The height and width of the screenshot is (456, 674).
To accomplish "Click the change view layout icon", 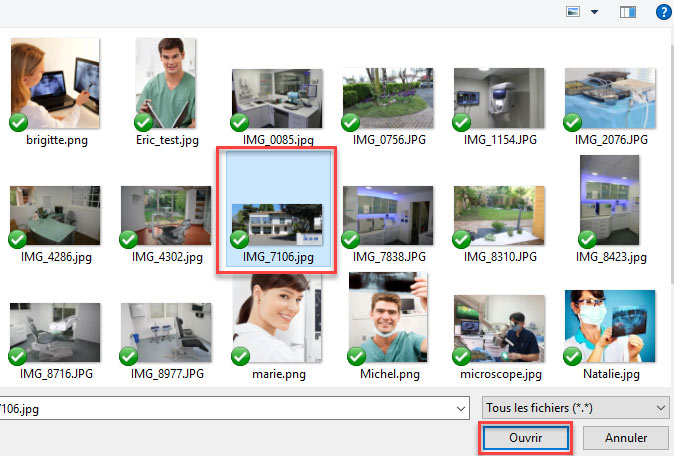I will (x=573, y=12).
